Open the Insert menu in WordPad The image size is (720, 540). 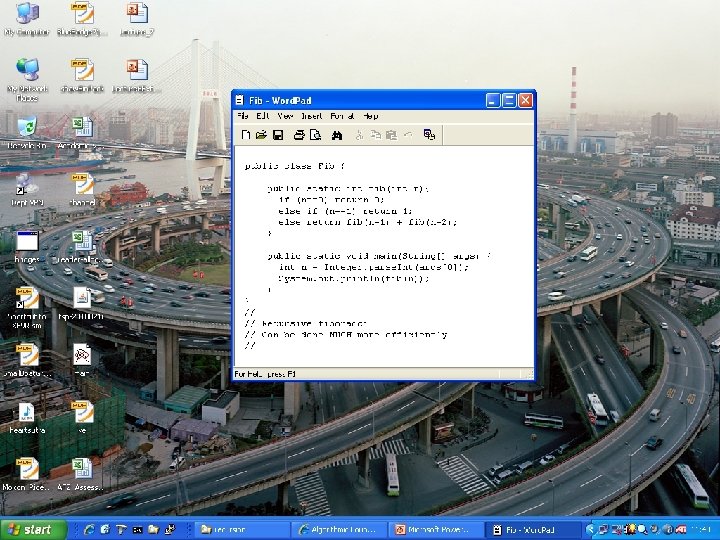(x=311, y=116)
